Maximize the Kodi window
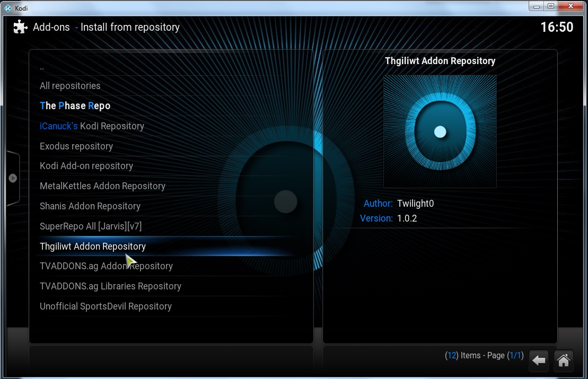Screen dimensions: 588x379 coord(550,6)
